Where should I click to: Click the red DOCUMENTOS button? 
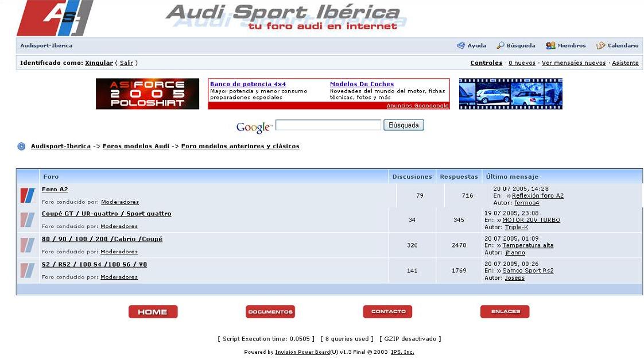[270, 312]
